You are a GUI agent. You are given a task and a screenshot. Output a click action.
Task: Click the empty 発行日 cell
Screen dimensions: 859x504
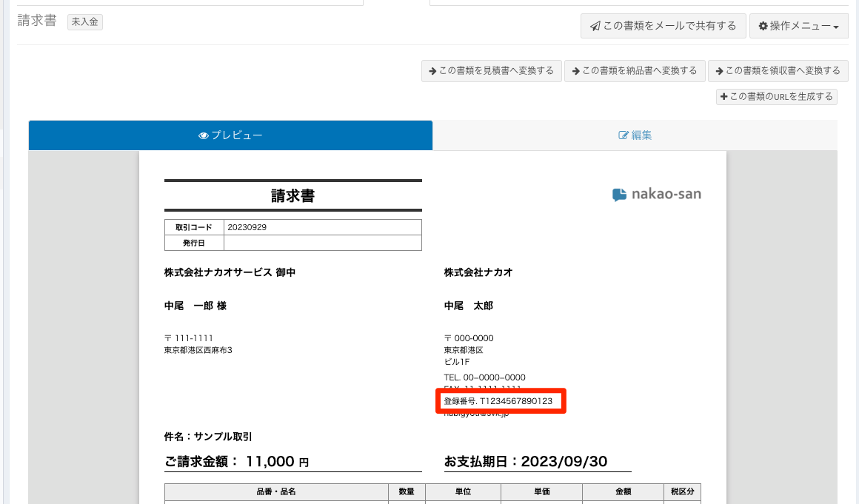[x=322, y=243]
